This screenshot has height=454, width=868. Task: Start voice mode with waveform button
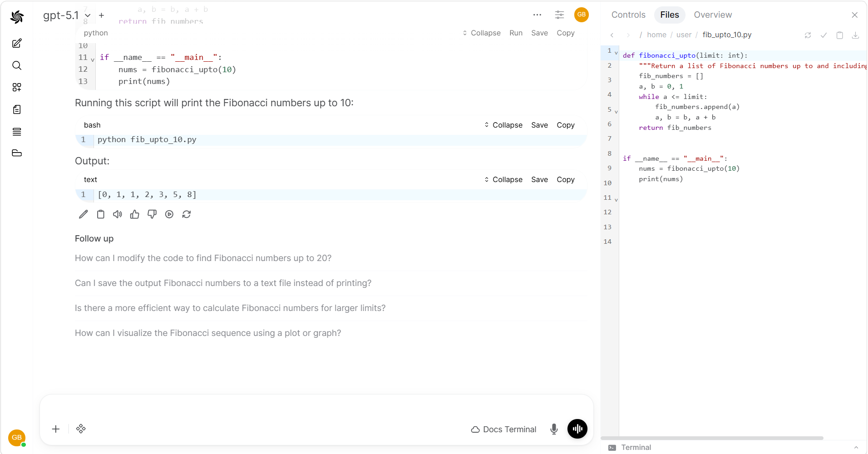click(x=577, y=429)
